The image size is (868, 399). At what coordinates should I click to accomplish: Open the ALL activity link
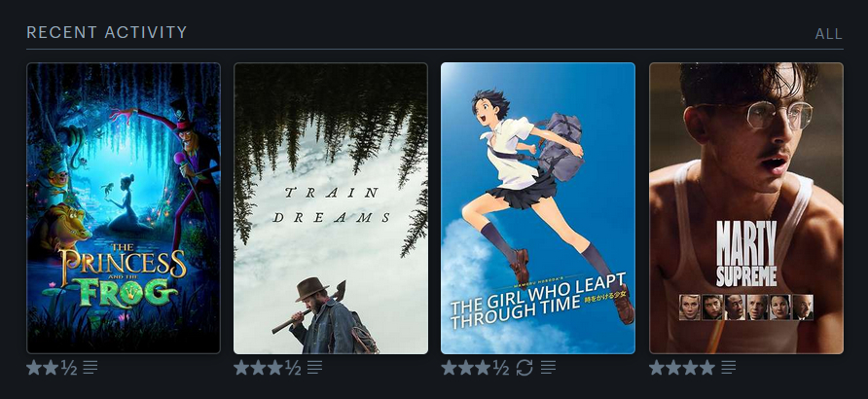pyautogui.click(x=829, y=34)
